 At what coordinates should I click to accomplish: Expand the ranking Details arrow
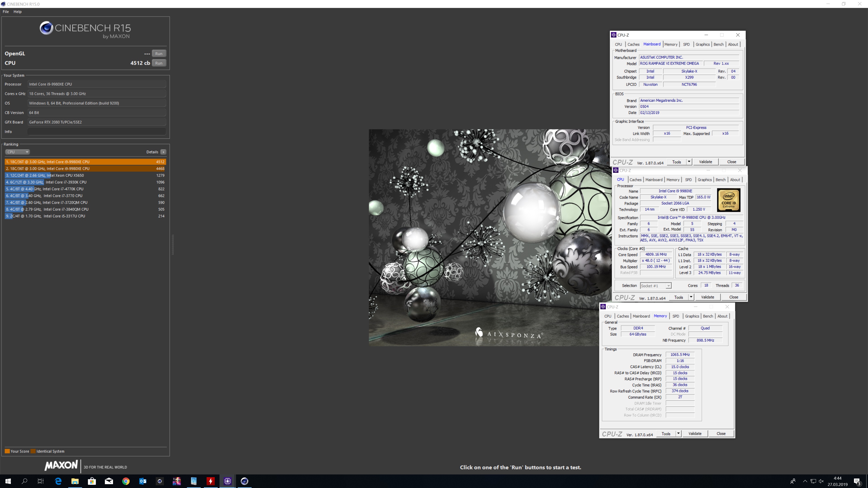(x=163, y=152)
